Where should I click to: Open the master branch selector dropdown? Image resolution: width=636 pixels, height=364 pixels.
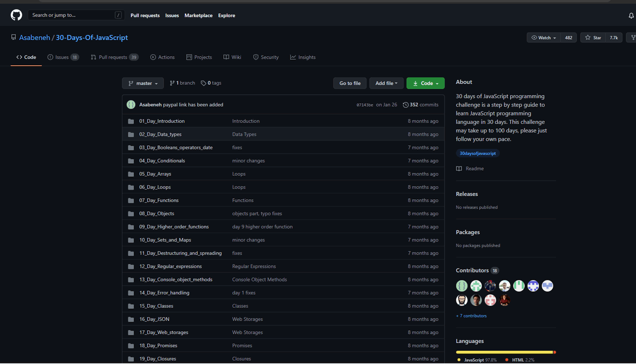pyautogui.click(x=143, y=83)
